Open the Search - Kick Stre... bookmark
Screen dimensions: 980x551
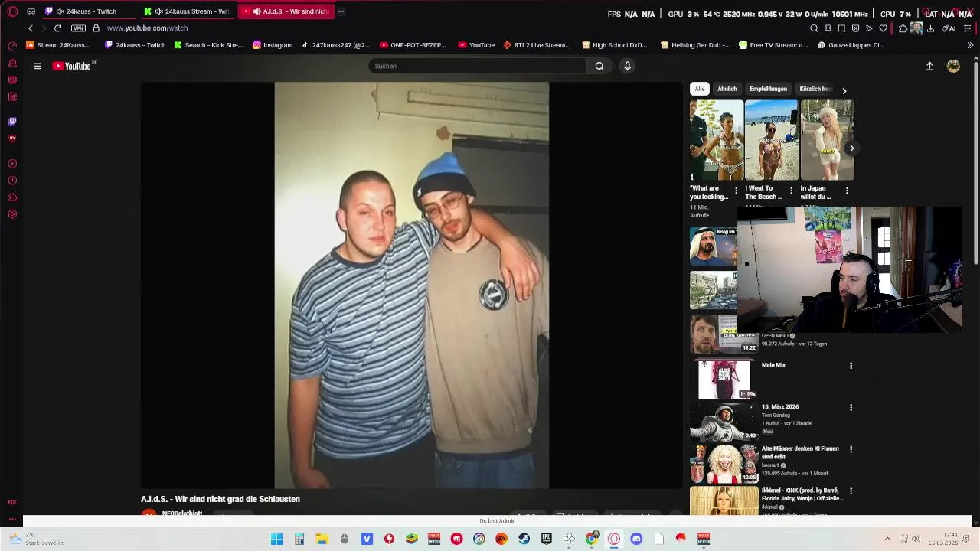207,45
